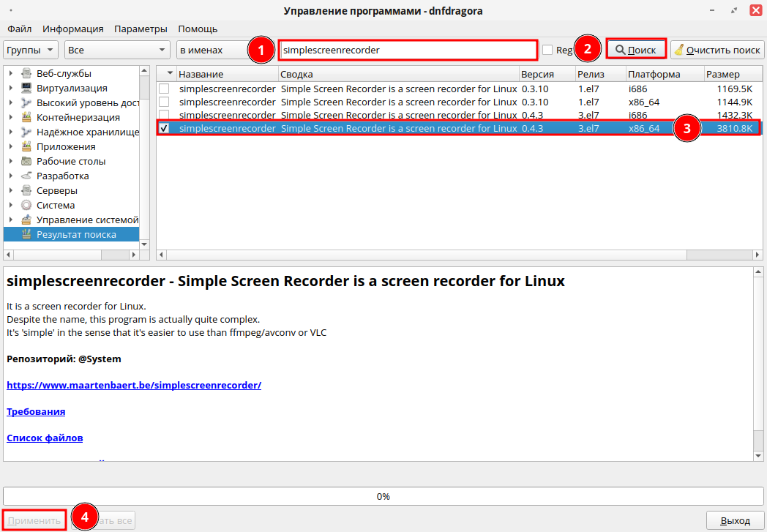Open the Информация menu
The image size is (767, 532).
(73, 29)
